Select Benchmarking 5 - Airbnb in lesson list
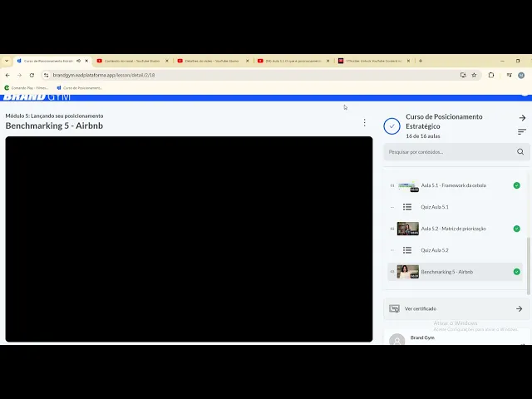 click(455, 272)
